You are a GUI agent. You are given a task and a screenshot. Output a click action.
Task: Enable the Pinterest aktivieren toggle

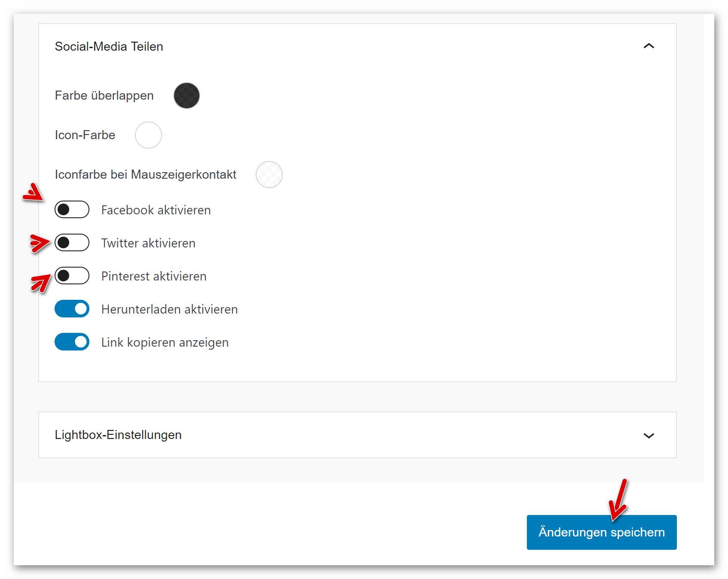click(72, 276)
